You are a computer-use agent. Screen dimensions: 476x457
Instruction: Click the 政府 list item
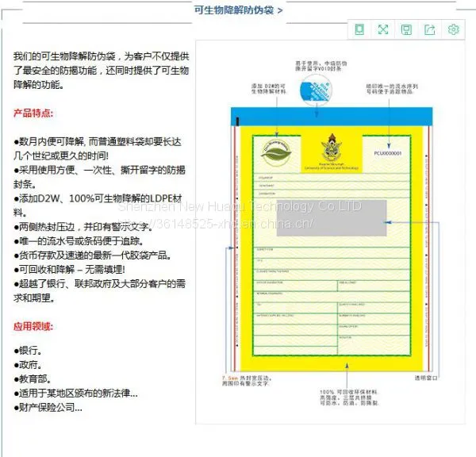(x=28, y=365)
